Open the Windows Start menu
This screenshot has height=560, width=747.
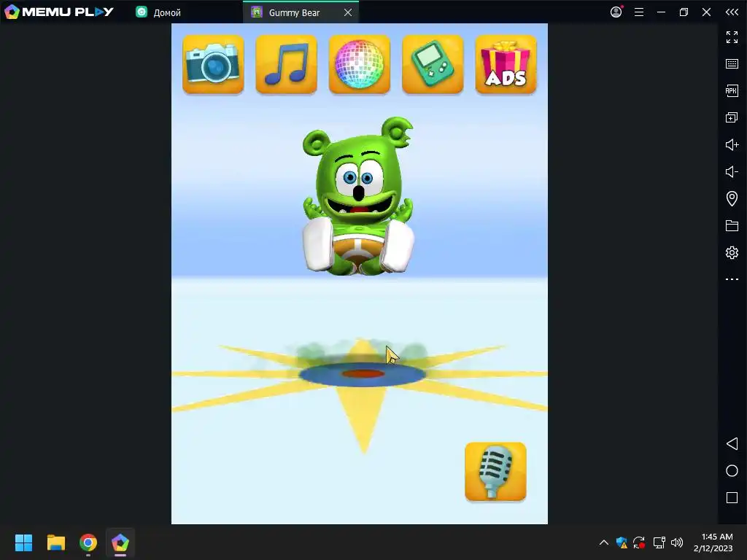click(x=23, y=542)
